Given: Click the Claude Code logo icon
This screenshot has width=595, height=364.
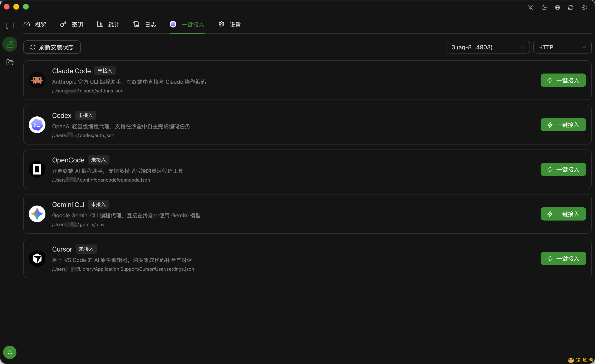Looking at the screenshot, I should coord(37,80).
